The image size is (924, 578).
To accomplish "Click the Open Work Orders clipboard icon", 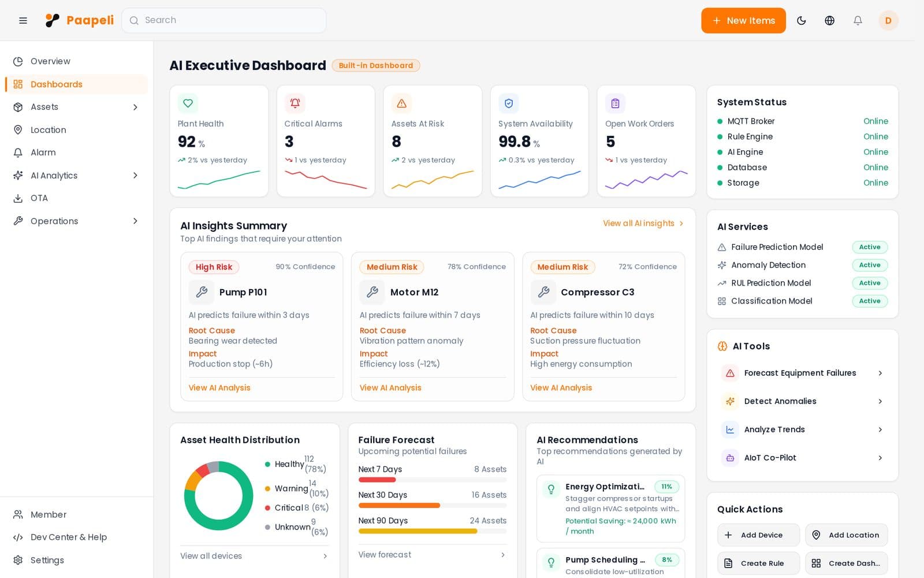I will click(x=616, y=103).
